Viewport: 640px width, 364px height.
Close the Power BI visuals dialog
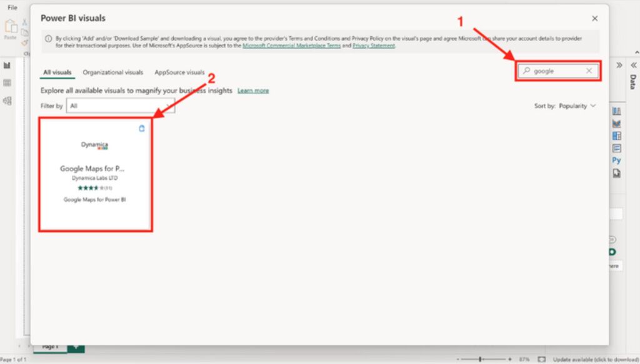coord(594,19)
